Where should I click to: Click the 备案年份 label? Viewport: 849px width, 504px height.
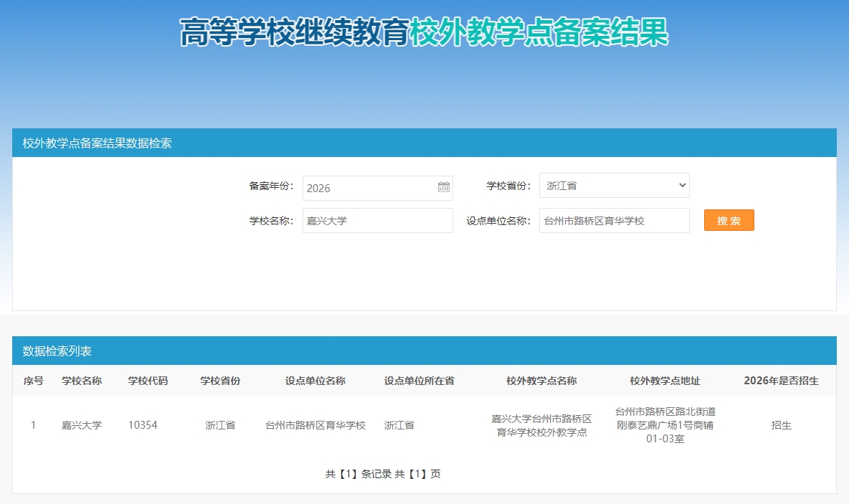coord(271,186)
